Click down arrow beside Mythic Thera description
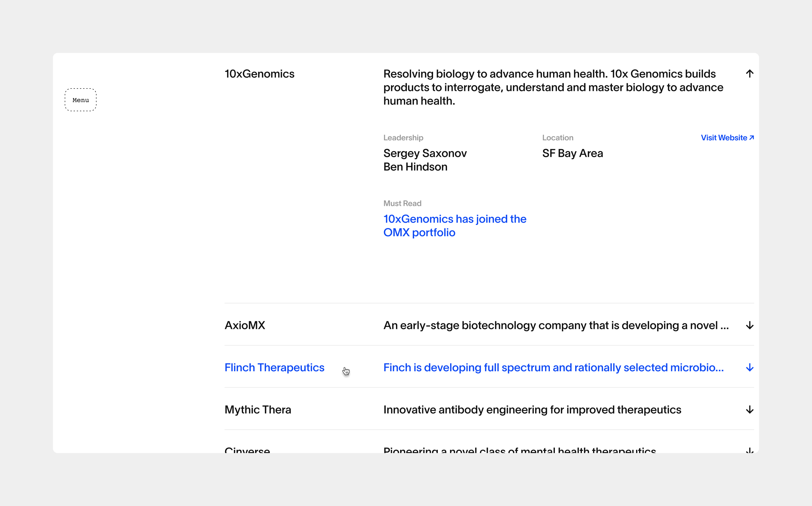 click(749, 410)
